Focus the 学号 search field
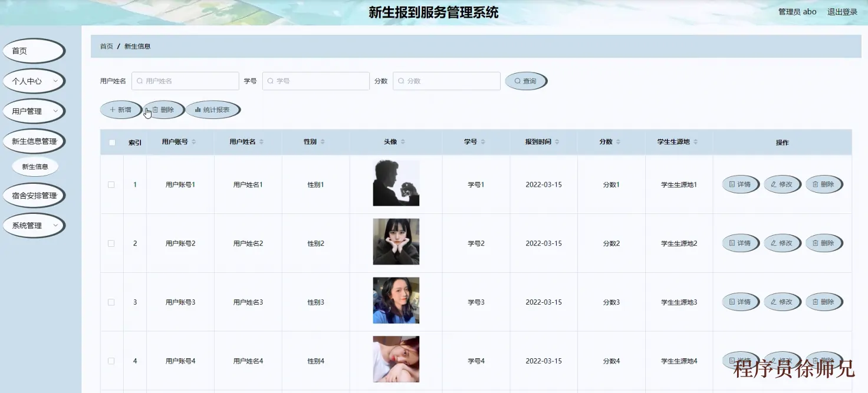 click(316, 81)
